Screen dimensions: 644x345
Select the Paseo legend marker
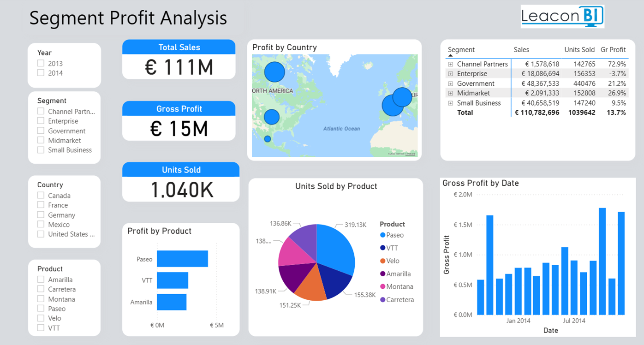coord(383,235)
